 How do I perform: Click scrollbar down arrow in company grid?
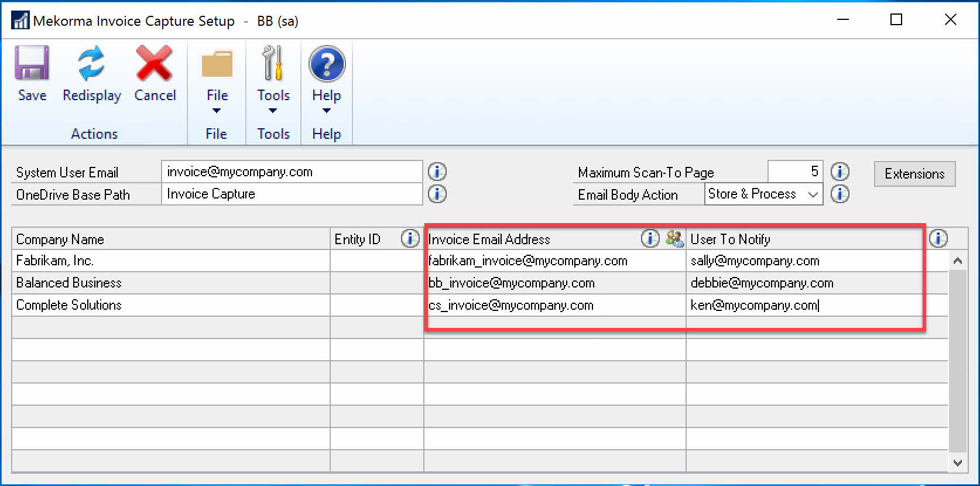[x=958, y=463]
